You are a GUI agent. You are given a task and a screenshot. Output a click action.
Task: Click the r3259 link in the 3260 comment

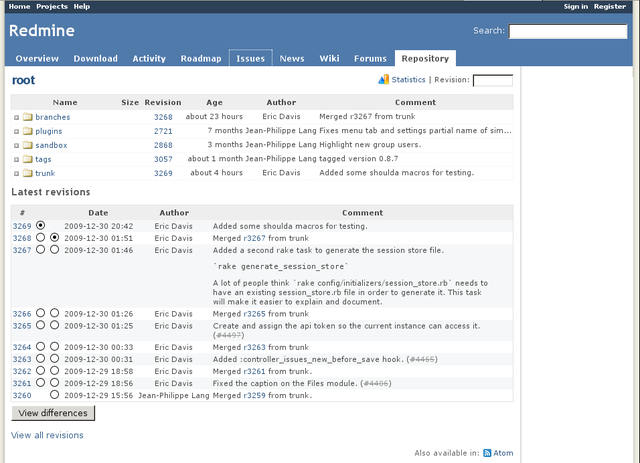(x=254, y=395)
